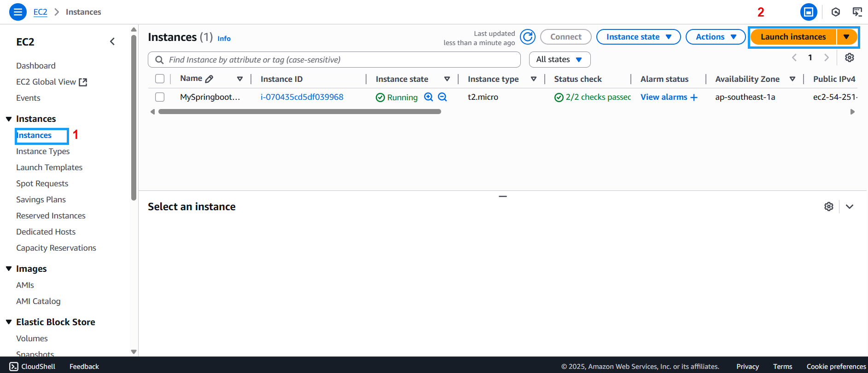Image resolution: width=868 pixels, height=373 pixels.
Task: Grab the split panel resize handle
Action: pos(503,196)
